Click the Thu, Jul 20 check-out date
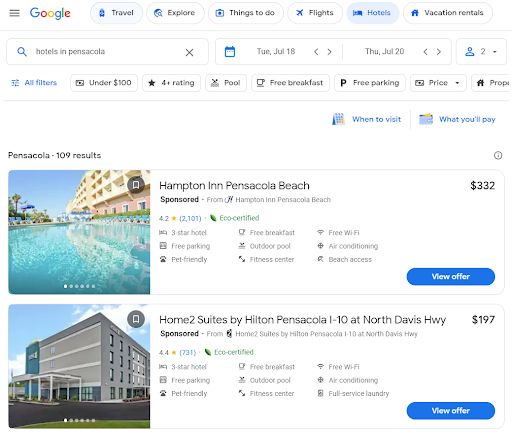The width and height of the screenshot is (512, 434). click(384, 52)
